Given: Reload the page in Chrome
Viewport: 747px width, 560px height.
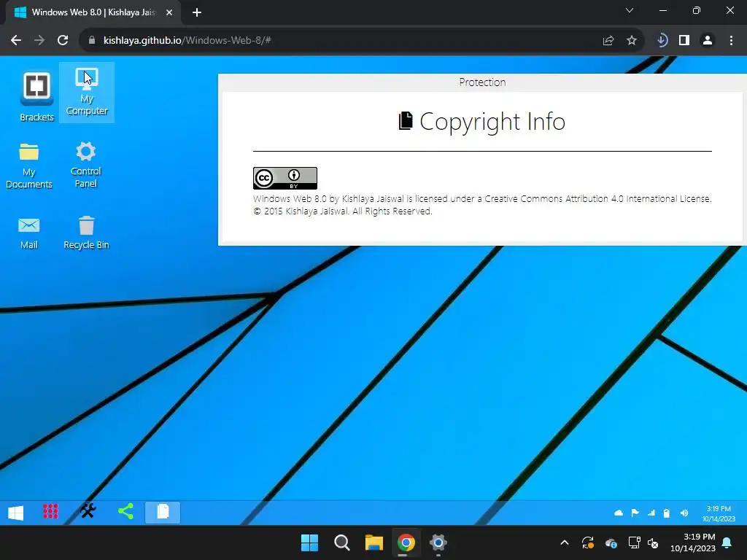Looking at the screenshot, I should 63,41.
